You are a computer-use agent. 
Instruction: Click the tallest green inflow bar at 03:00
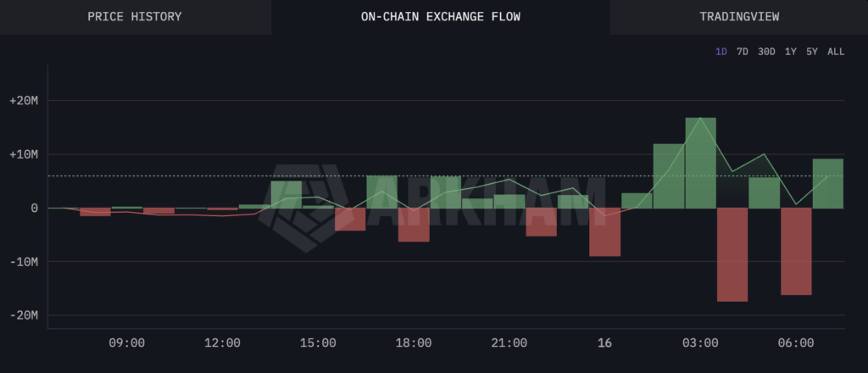coord(700,163)
